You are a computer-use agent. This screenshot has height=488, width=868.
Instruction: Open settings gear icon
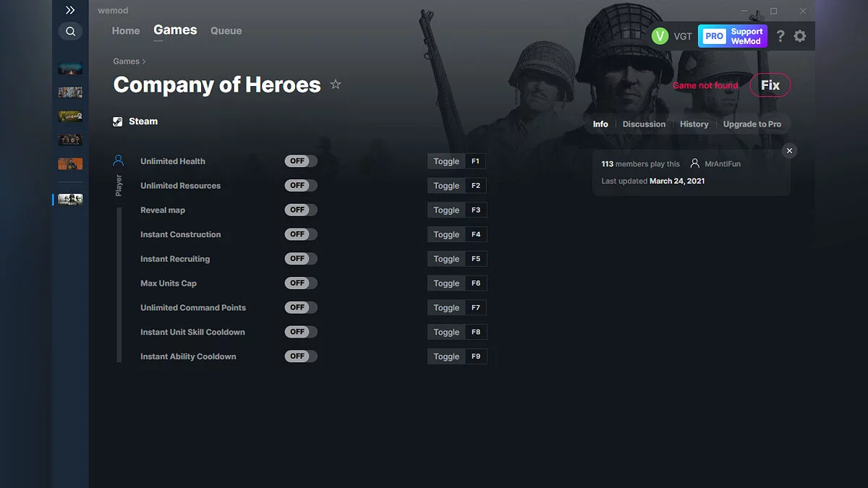tap(800, 36)
